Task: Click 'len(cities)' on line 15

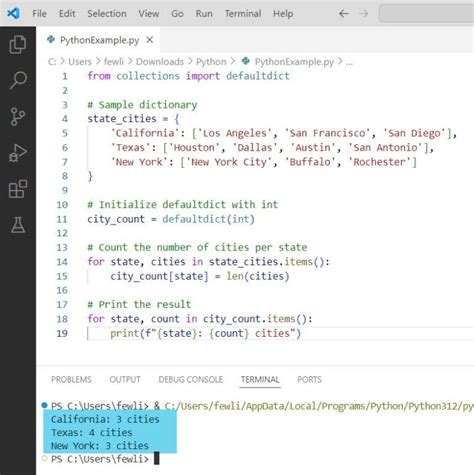Action: tap(258, 276)
